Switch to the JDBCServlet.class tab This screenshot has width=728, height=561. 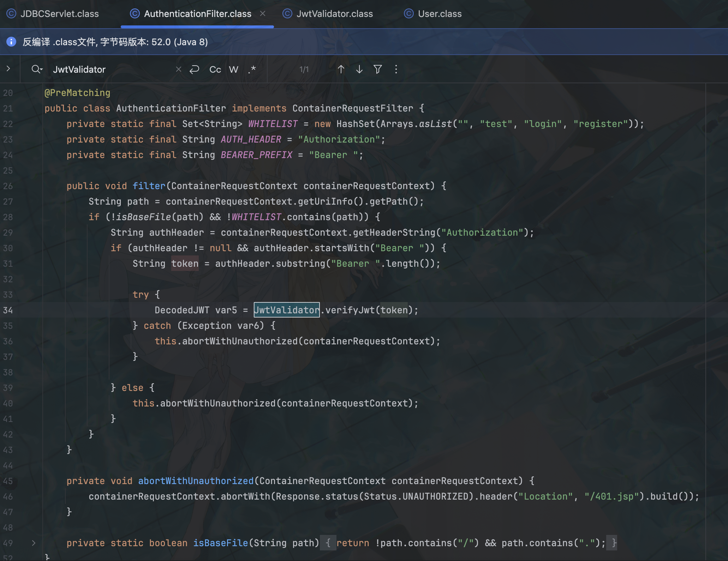pyautogui.click(x=59, y=14)
